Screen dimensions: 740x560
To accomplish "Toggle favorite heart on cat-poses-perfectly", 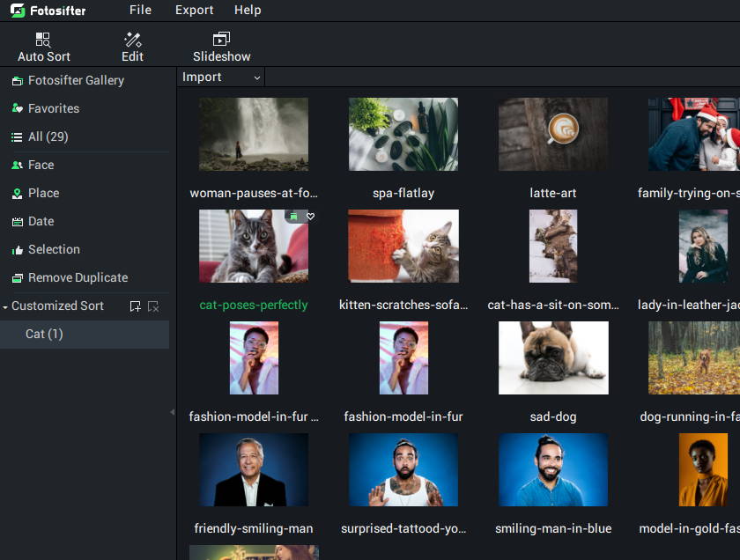I will tap(310, 217).
